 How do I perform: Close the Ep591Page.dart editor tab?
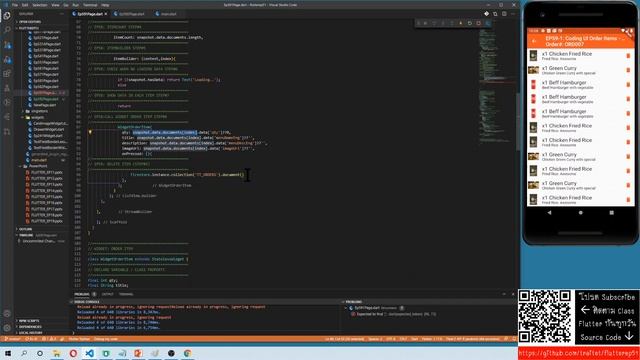point(106,14)
